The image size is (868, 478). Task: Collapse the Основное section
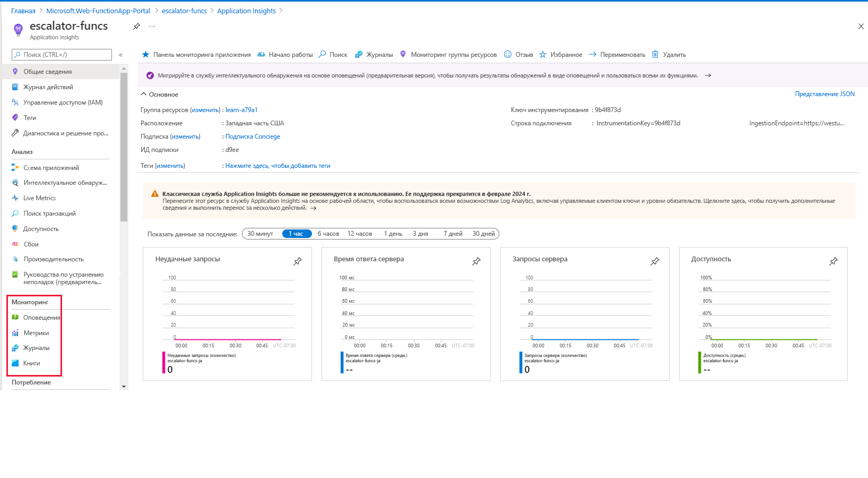(159, 95)
